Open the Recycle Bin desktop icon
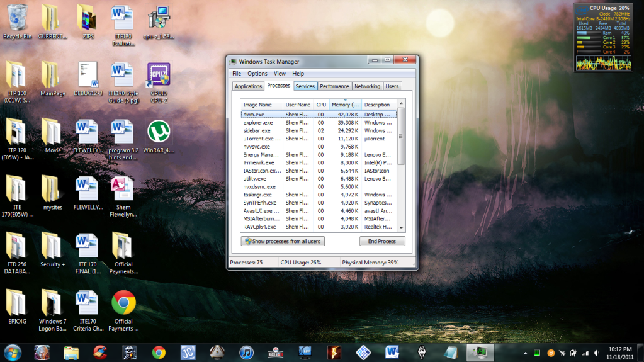Screen dimensions: 644x362 click(17, 21)
